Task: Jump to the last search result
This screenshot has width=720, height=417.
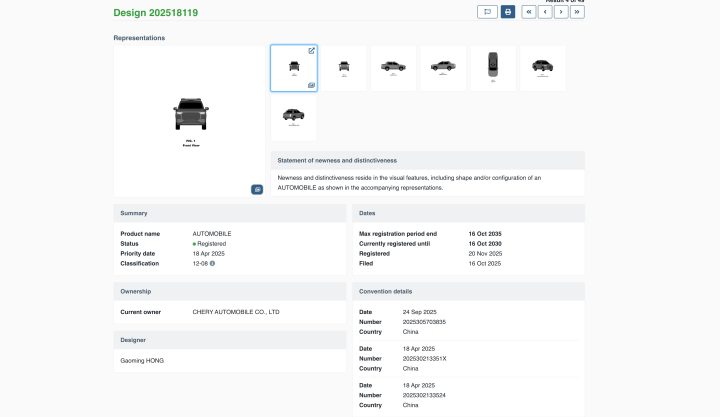Action: click(577, 12)
